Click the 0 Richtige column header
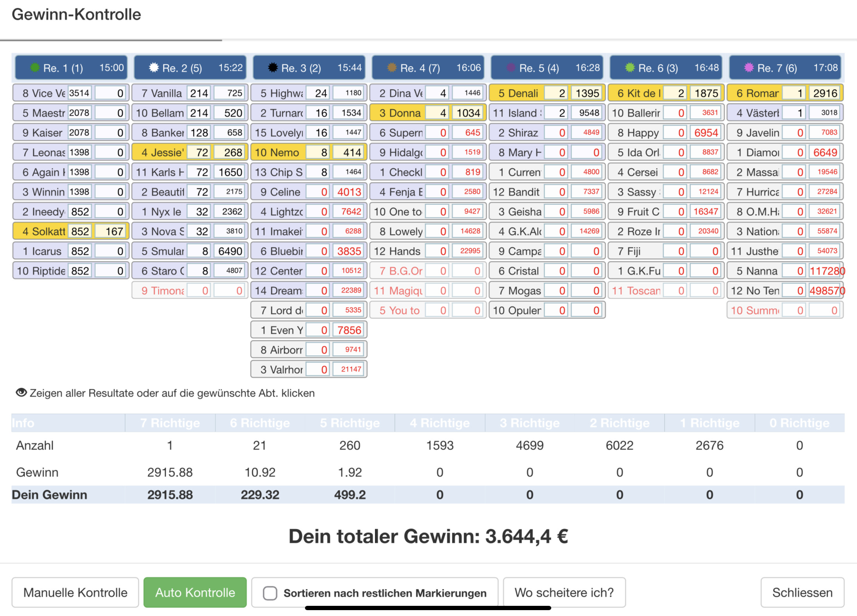 click(800, 423)
